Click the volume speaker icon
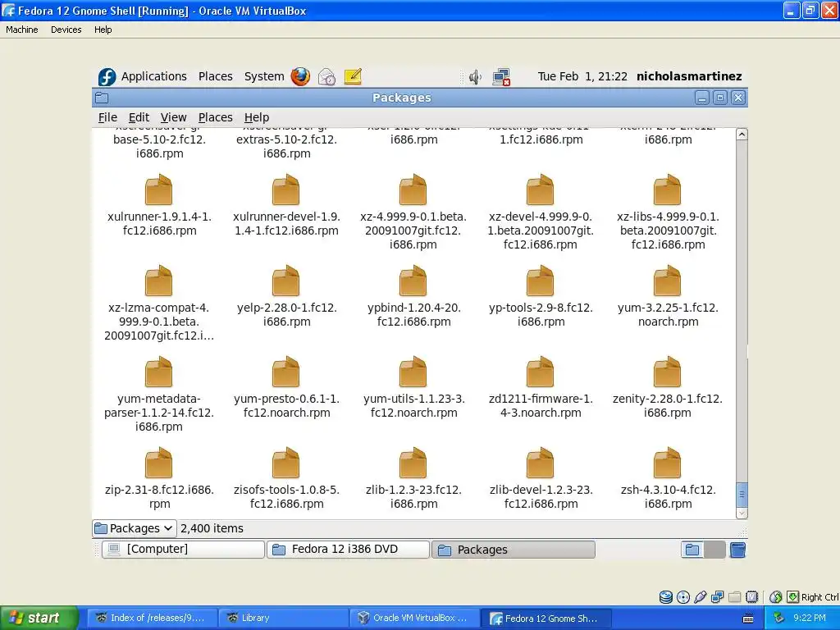Viewport: 840px width, 630px height. click(x=475, y=77)
